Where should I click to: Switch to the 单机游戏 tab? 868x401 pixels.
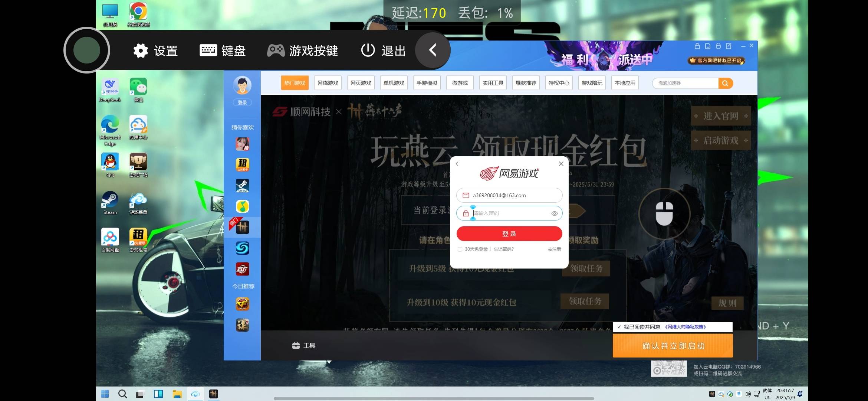394,83
